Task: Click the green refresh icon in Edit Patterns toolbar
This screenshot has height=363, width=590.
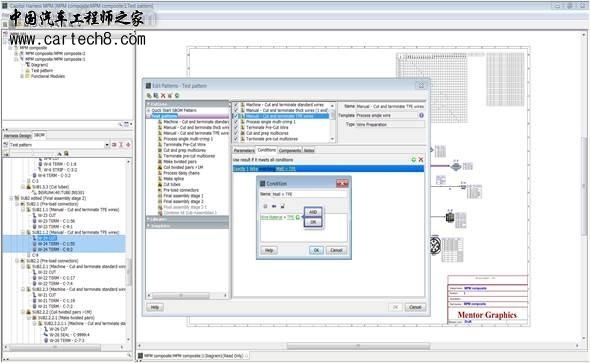Action: click(177, 96)
